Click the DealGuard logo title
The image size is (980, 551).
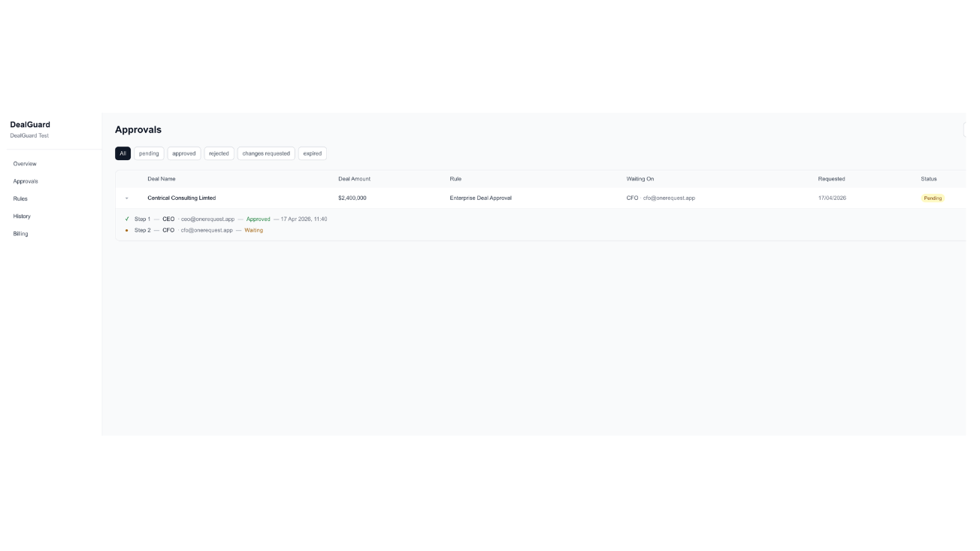[x=30, y=125]
